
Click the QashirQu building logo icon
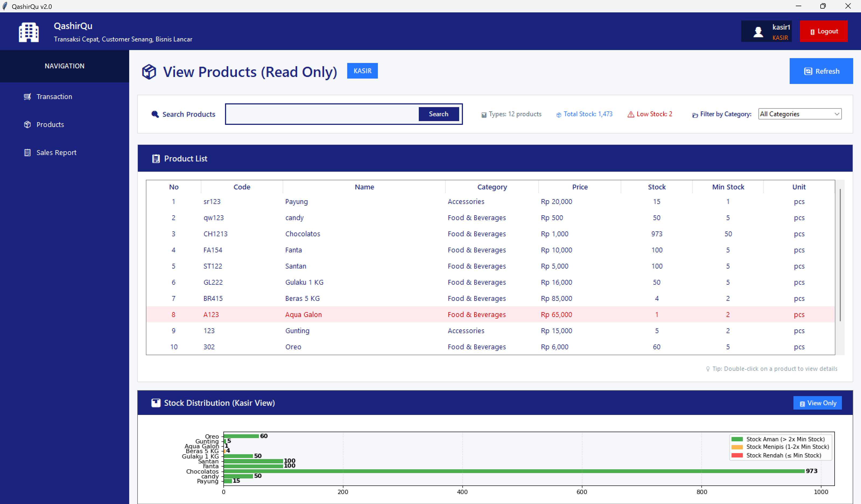pos(29,32)
